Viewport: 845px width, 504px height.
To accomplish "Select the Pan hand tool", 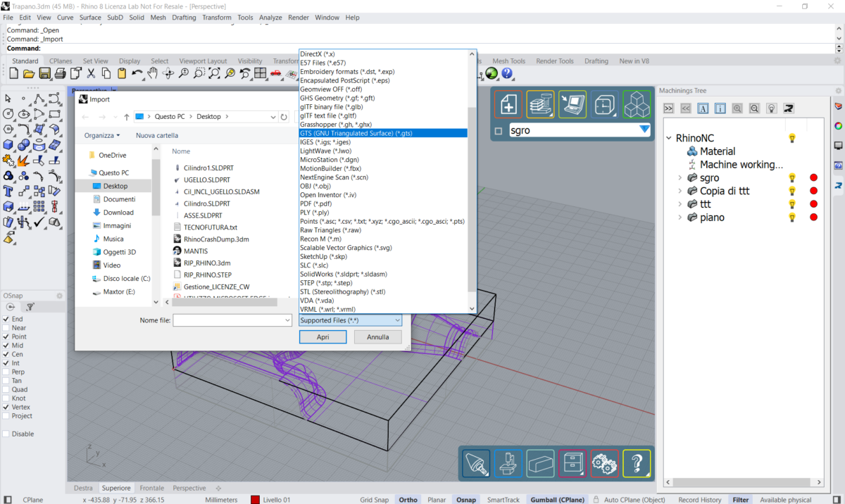I will (153, 73).
